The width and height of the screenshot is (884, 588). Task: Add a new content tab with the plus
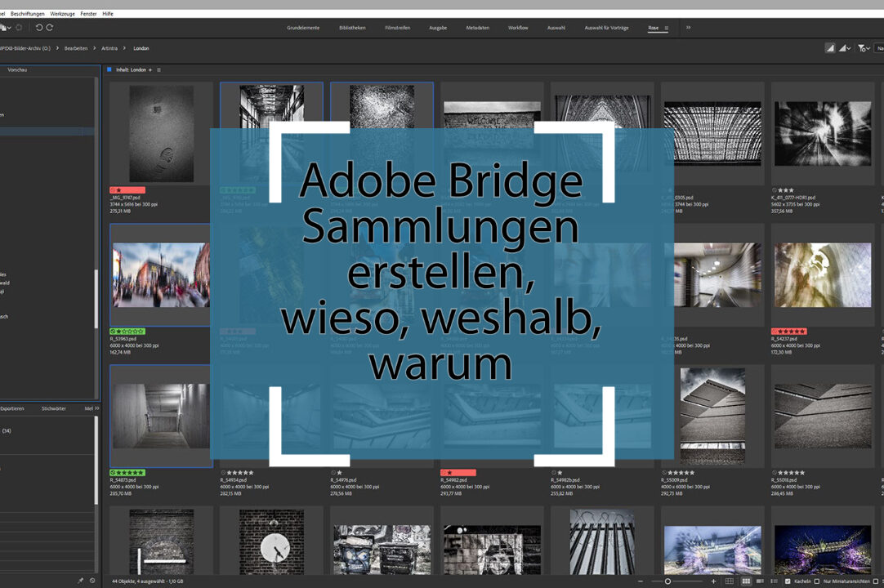[150, 70]
